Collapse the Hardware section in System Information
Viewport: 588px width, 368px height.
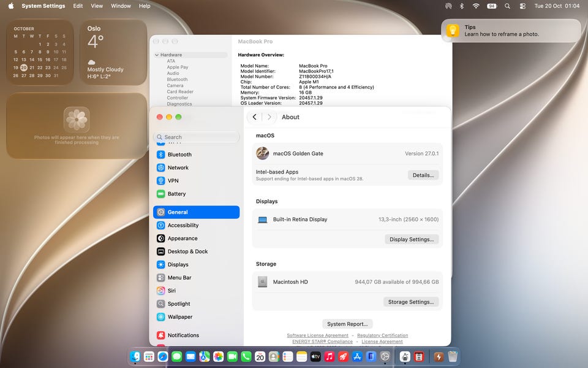[x=157, y=55]
